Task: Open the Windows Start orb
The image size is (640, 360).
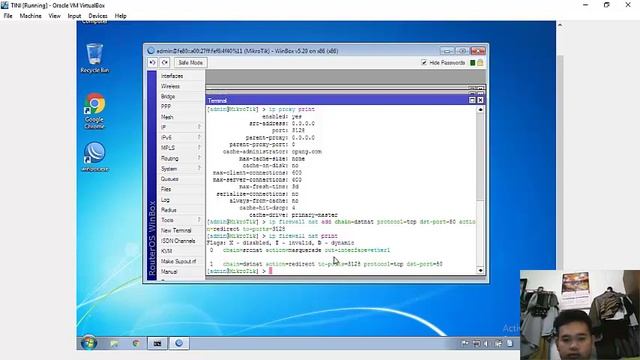Action: (x=89, y=343)
